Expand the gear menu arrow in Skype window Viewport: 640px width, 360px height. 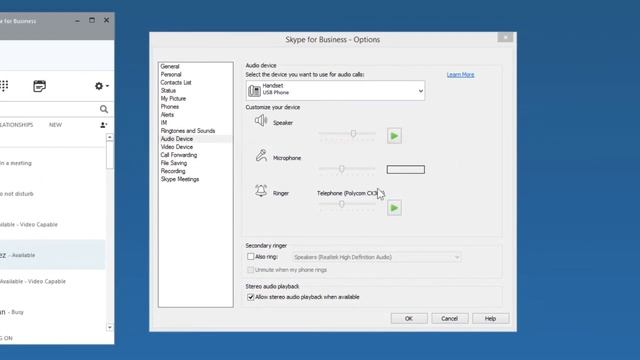click(x=107, y=86)
